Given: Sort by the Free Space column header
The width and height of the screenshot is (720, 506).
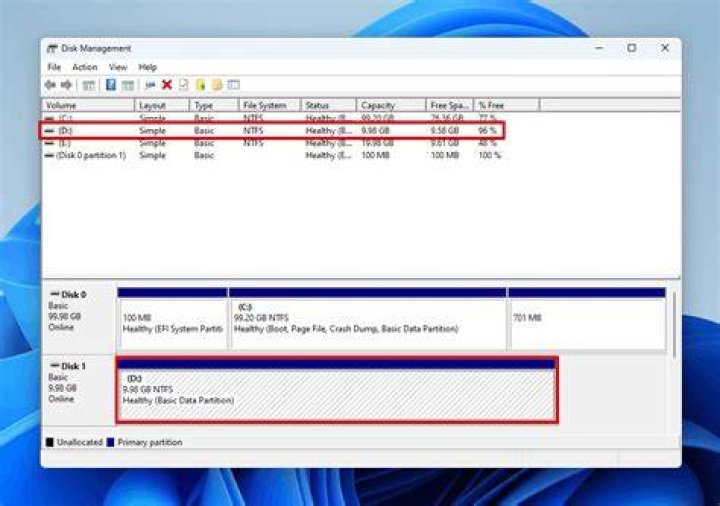Looking at the screenshot, I should pyautogui.click(x=449, y=105).
